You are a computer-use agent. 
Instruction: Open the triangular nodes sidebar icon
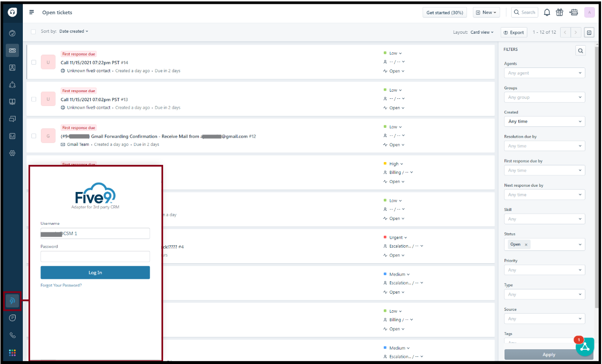pos(12,85)
